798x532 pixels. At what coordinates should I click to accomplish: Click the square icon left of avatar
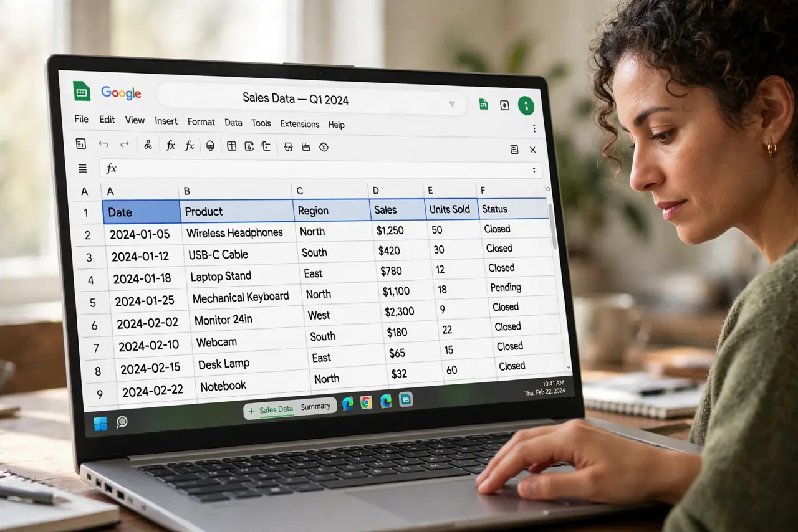point(504,105)
